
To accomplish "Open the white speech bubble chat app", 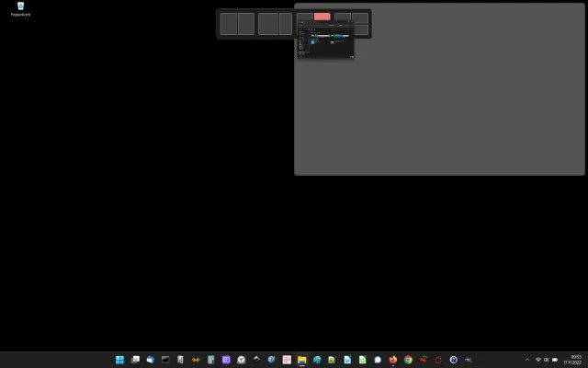I will pos(378,360).
